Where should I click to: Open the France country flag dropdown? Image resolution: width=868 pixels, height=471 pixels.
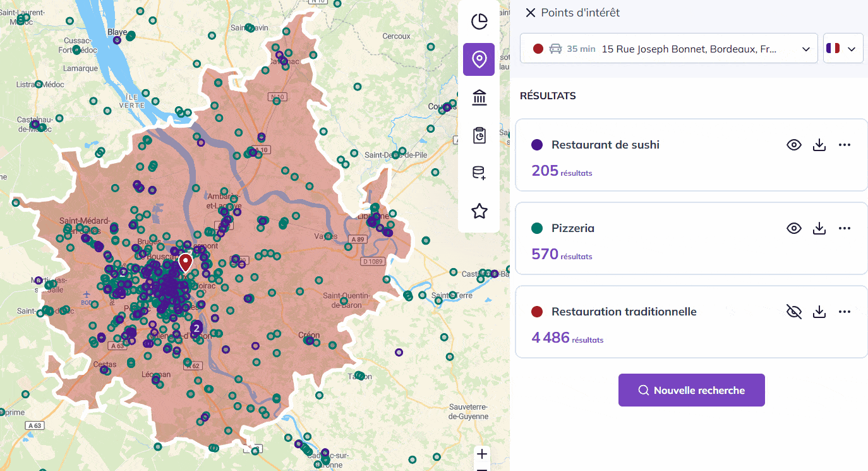(x=843, y=49)
